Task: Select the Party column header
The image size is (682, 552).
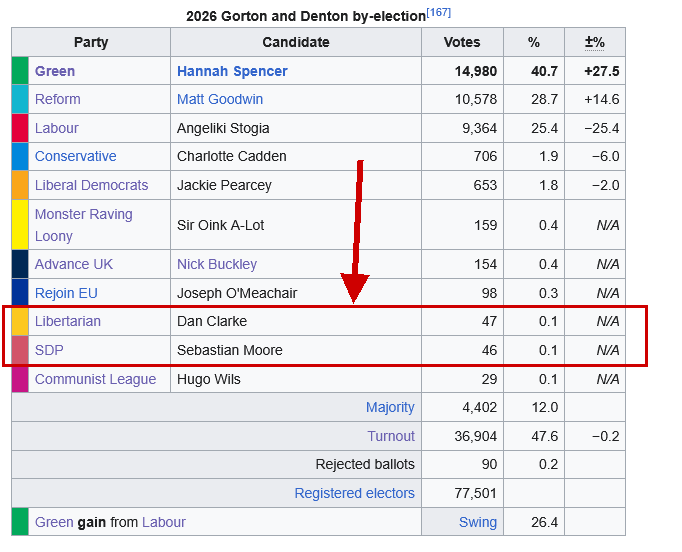Action: pyautogui.click(x=91, y=42)
